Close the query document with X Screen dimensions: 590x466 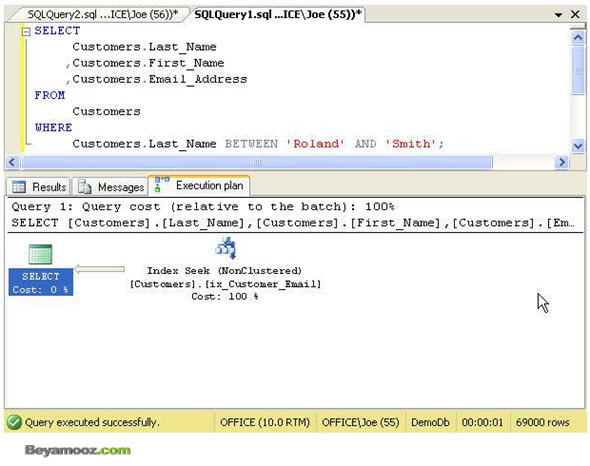pos(575,14)
